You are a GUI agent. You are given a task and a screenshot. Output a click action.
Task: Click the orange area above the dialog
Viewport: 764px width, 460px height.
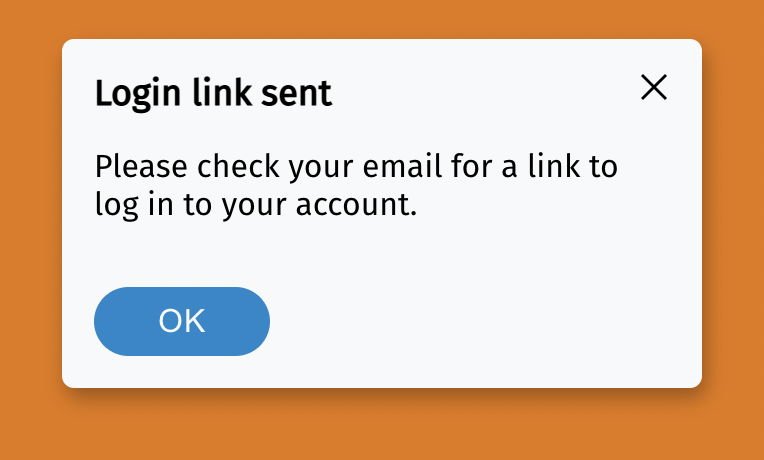pyautogui.click(x=382, y=18)
